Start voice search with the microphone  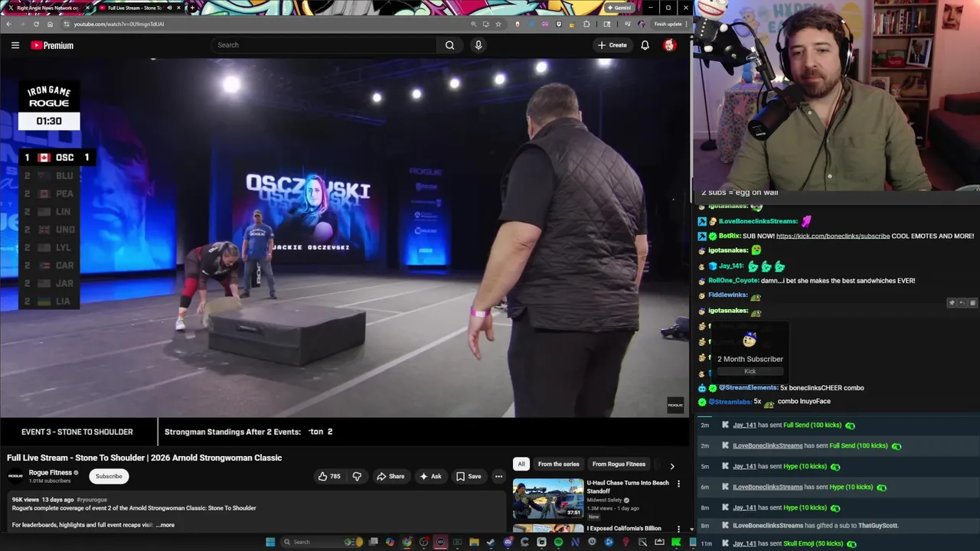[479, 45]
